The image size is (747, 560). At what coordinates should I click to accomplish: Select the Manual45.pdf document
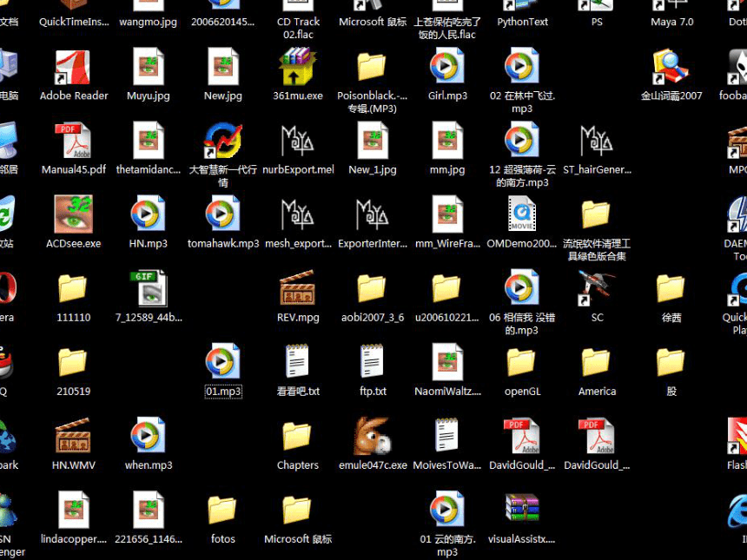point(73,141)
